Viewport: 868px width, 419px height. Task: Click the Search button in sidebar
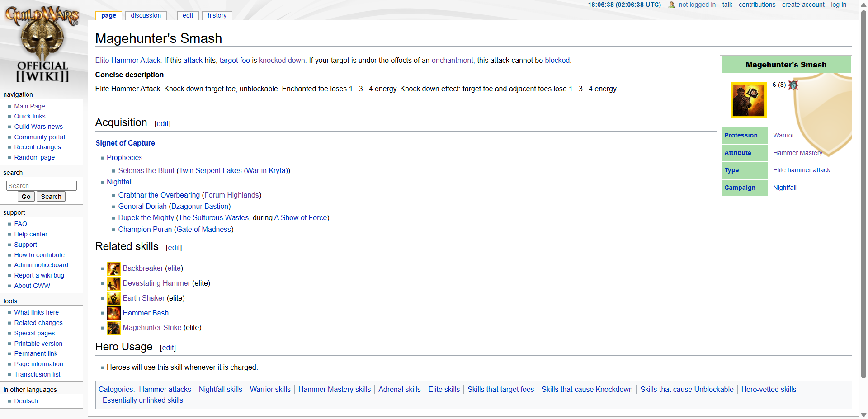pos(51,197)
